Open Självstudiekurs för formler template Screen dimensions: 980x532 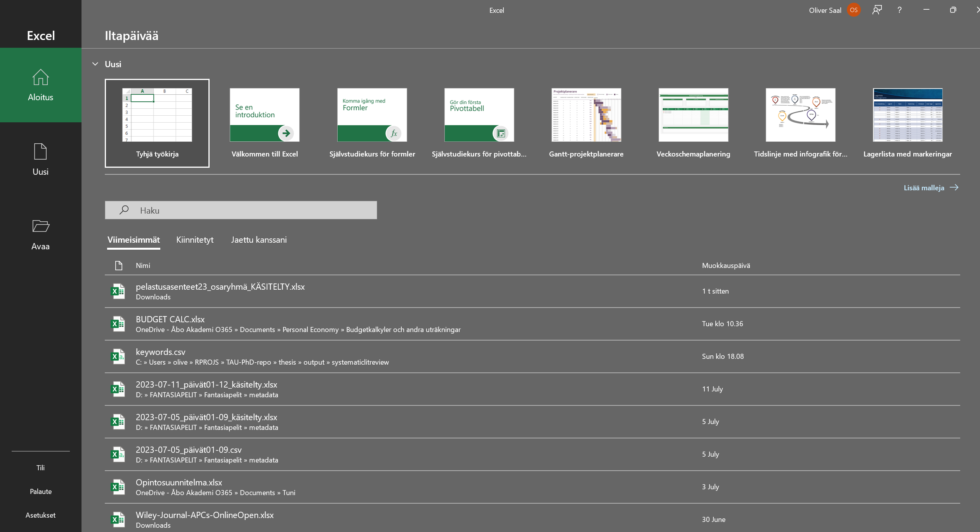pos(372,123)
